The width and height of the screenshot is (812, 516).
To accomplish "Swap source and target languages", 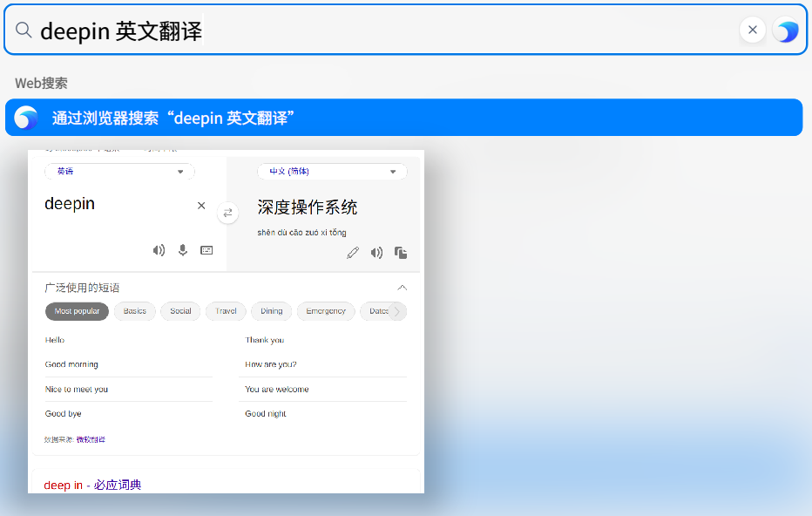I will 228,213.
